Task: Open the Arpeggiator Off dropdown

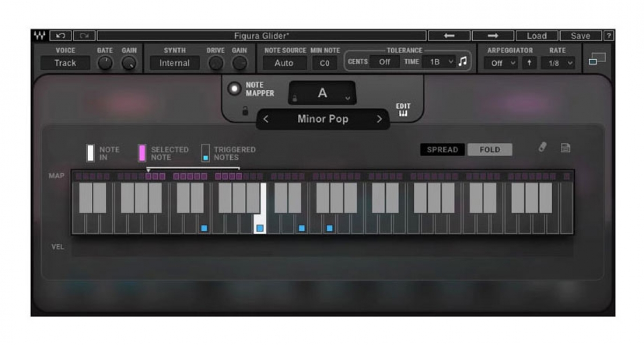Action: click(x=501, y=63)
